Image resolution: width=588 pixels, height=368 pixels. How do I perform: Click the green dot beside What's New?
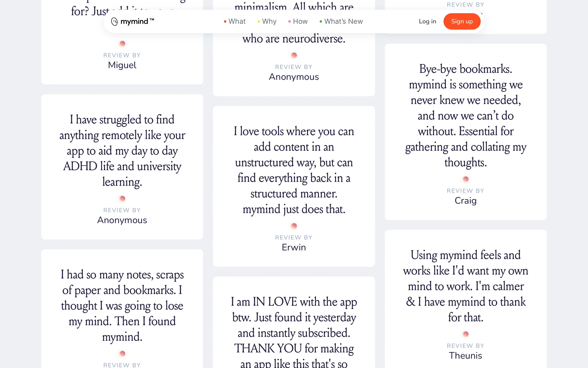point(321,21)
